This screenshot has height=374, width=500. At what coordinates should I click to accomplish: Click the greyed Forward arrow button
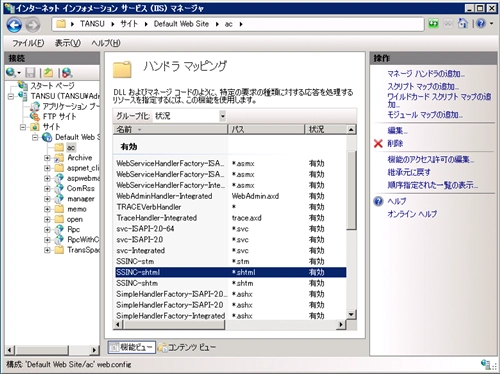click(x=33, y=25)
